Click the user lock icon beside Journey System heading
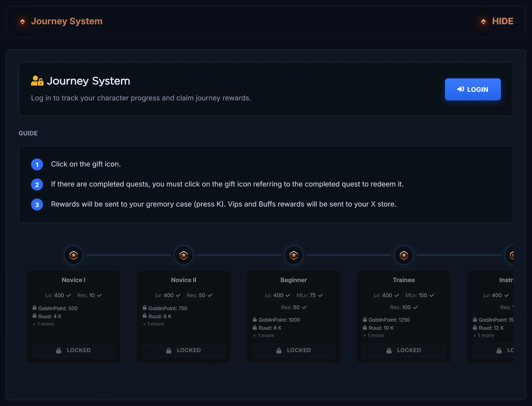The width and height of the screenshot is (532, 406). point(37,81)
